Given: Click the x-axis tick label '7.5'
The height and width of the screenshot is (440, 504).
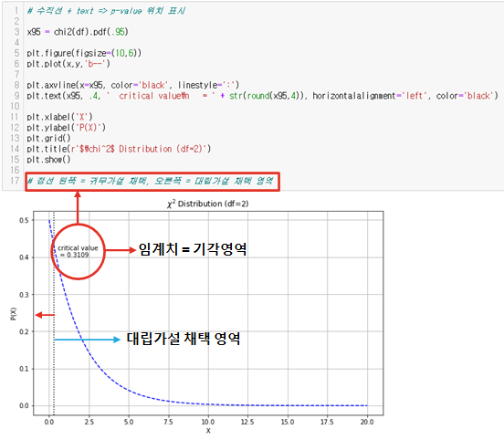Looking at the screenshot, I should [168, 422].
